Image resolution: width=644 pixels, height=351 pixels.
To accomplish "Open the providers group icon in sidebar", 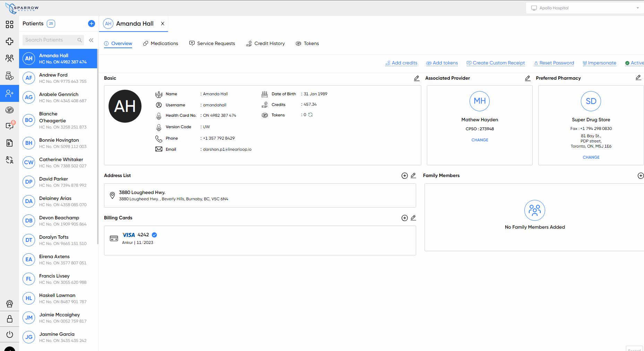I will point(10,59).
